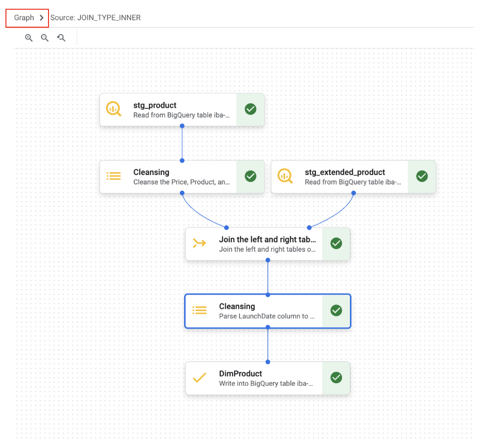This screenshot has width=491, height=448.
Task: Click the stg_product BigQuery source icon
Action: [x=114, y=109]
